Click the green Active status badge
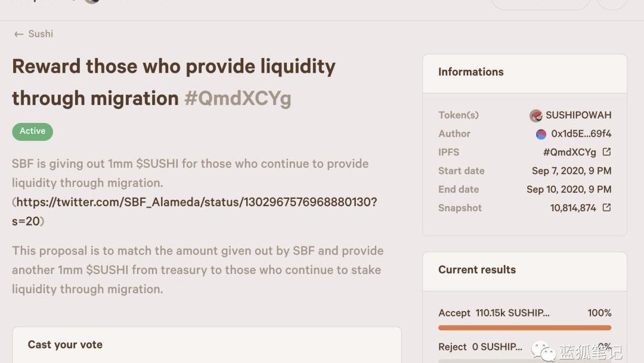 click(x=32, y=131)
